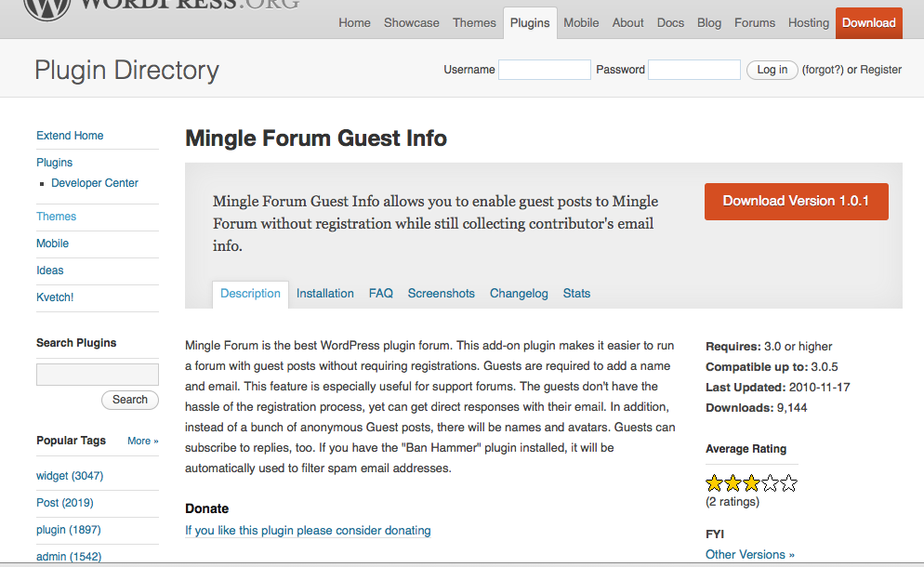Expand Popular Tags with More » link
This screenshot has height=567, width=924.
pyautogui.click(x=142, y=441)
